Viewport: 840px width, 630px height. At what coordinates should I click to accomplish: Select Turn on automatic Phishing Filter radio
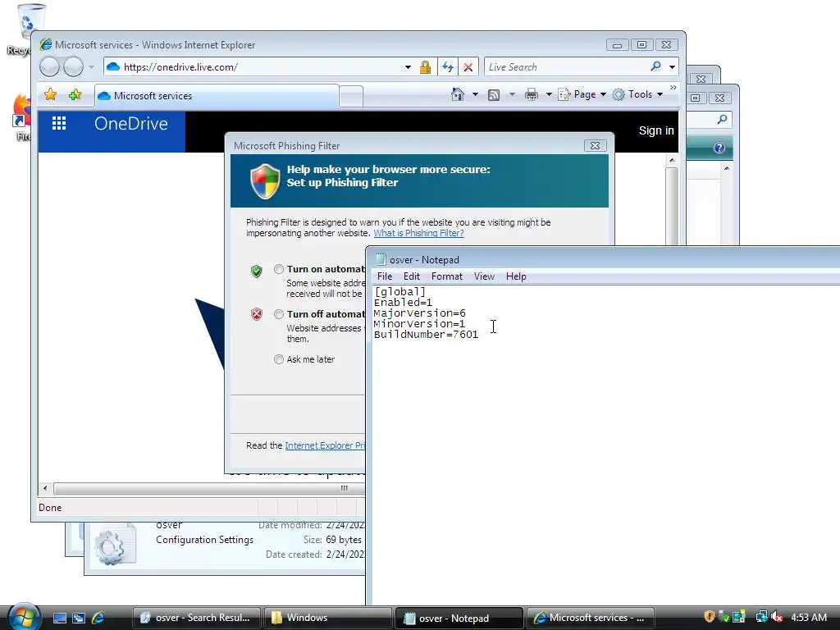click(x=279, y=269)
